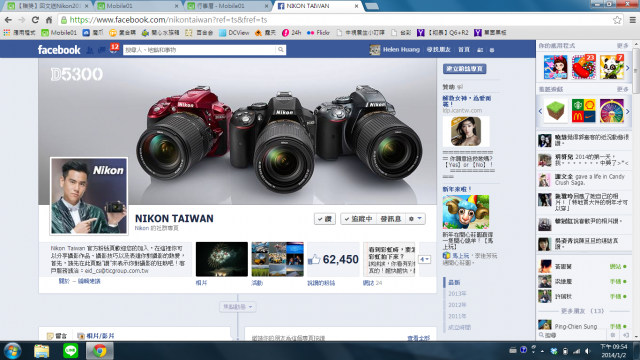Open notifications with the 12 badge
The height and width of the screenshot is (360, 640).
pyautogui.click(x=113, y=49)
